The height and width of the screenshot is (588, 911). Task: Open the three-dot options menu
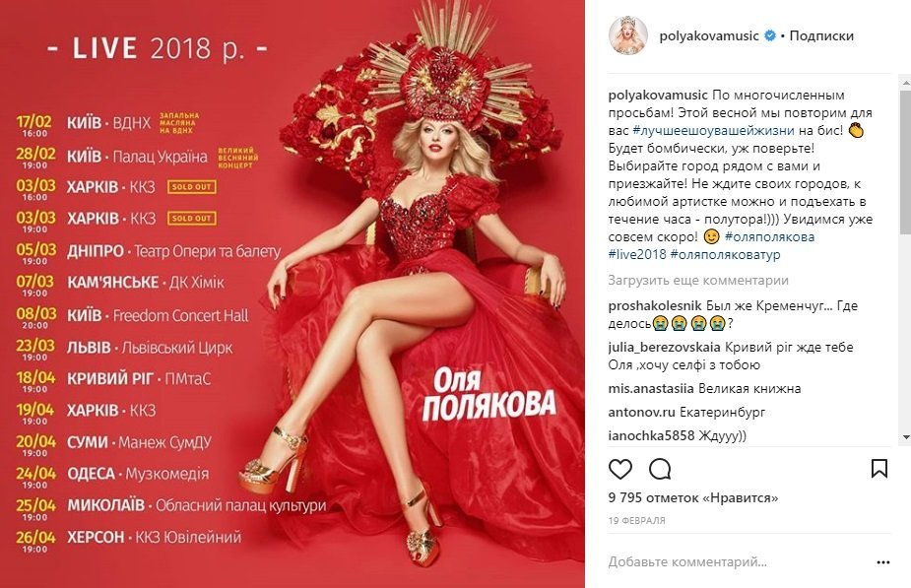click(883, 561)
